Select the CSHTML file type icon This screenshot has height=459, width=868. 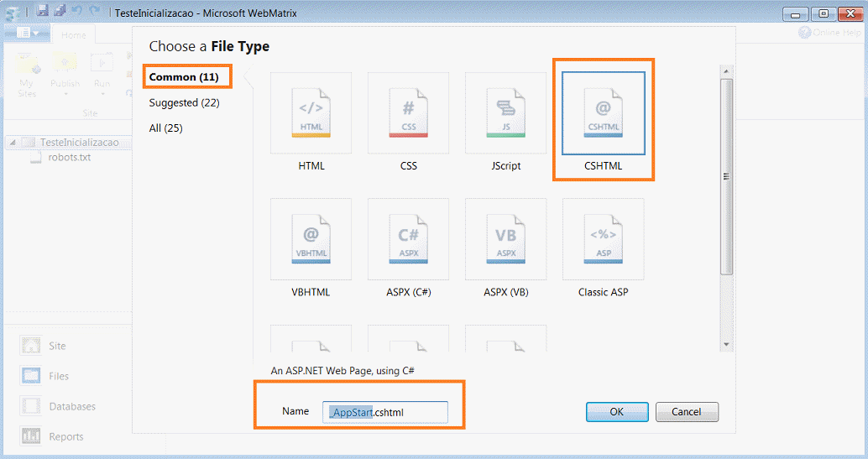[604, 113]
